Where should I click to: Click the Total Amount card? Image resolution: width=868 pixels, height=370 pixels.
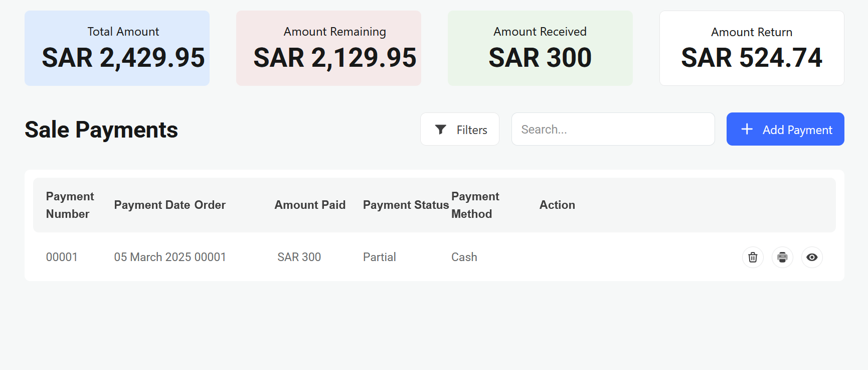tap(117, 48)
